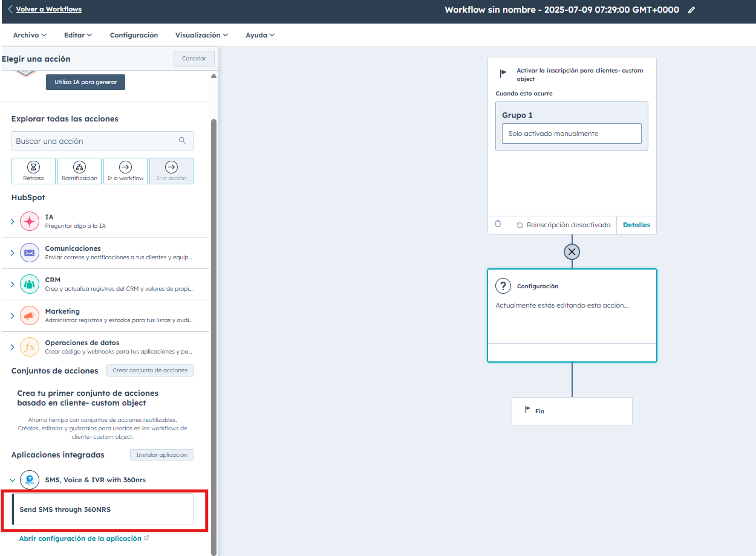Click the Marketing megaphone icon
The width and height of the screenshot is (756, 556).
click(x=30, y=315)
